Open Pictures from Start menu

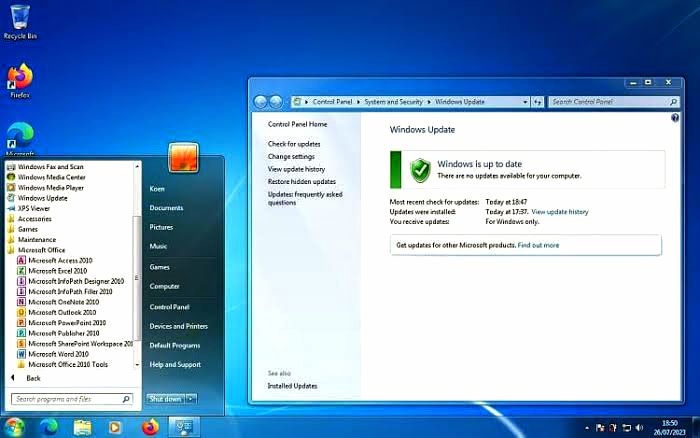[161, 227]
